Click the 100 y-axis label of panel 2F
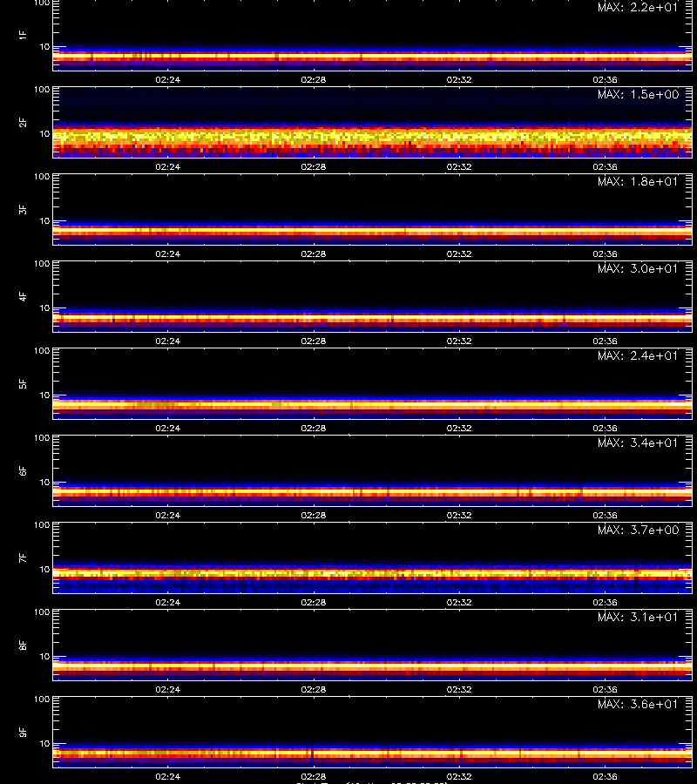 coord(42,90)
